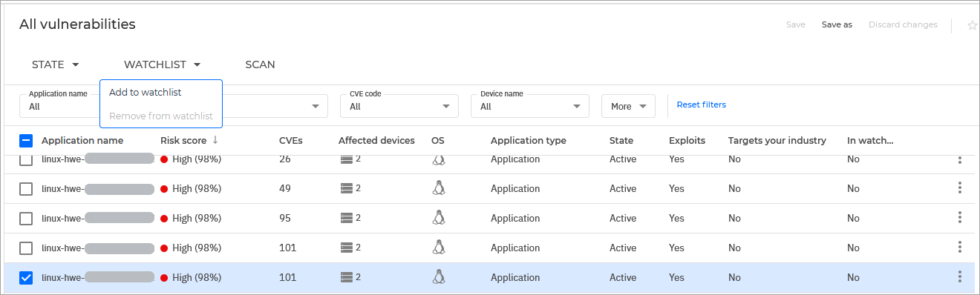Viewport: 980px width, 295px height.
Task: Check the box for the 95 CVEs row
Action: click(26, 218)
